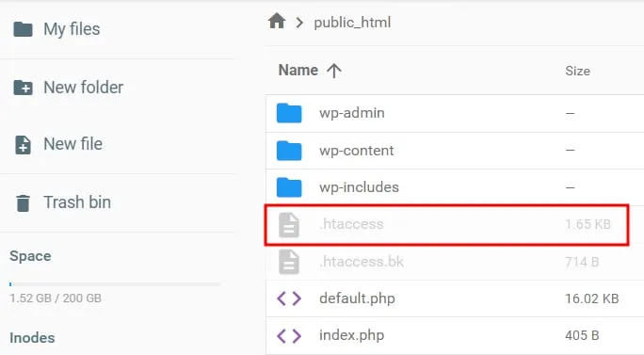This screenshot has height=355, width=644.
Task: Click the 1.65 KB size value
Action: pyautogui.click(x=588, y=224)
